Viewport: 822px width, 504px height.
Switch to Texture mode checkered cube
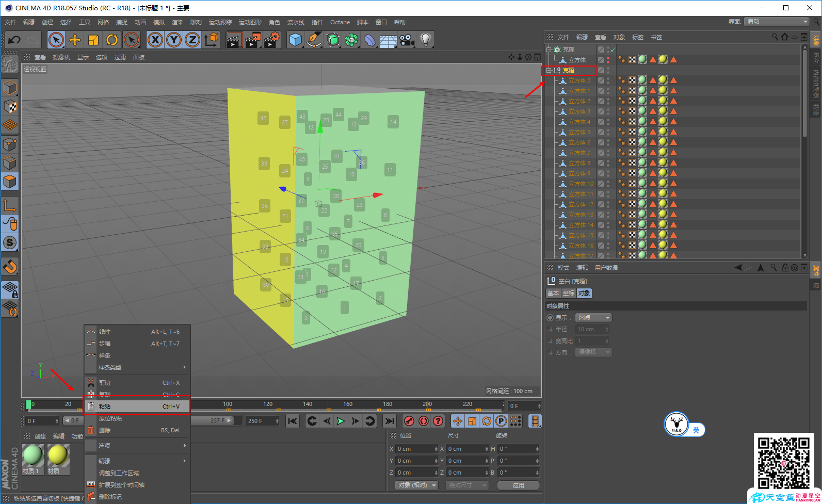click(10, 106)
